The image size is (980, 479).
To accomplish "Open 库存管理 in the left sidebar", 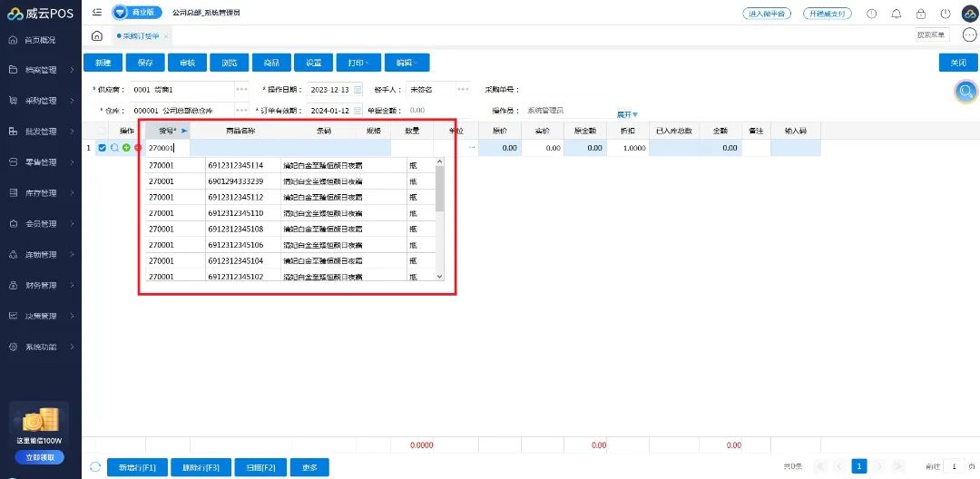I will 40,193.
